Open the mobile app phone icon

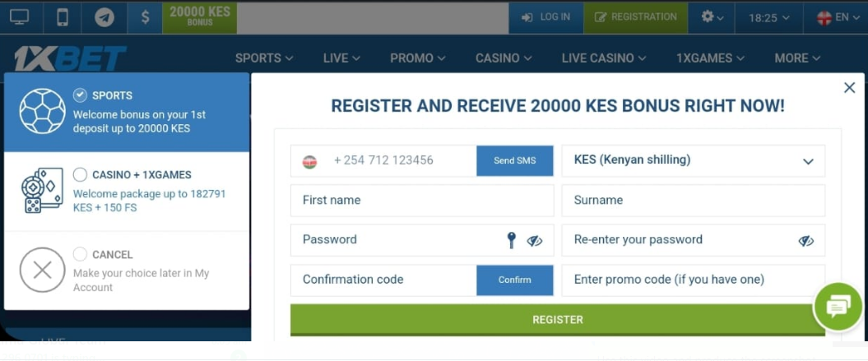coord(62,16)
